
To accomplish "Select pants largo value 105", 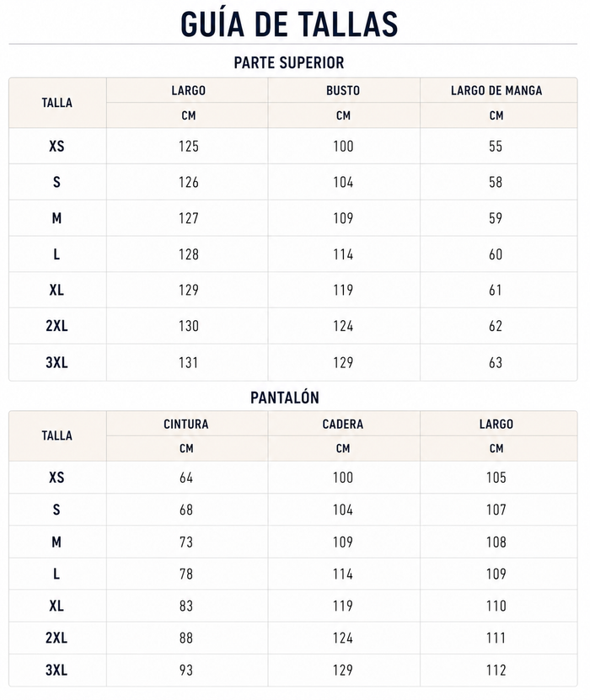I will [496, 478].
